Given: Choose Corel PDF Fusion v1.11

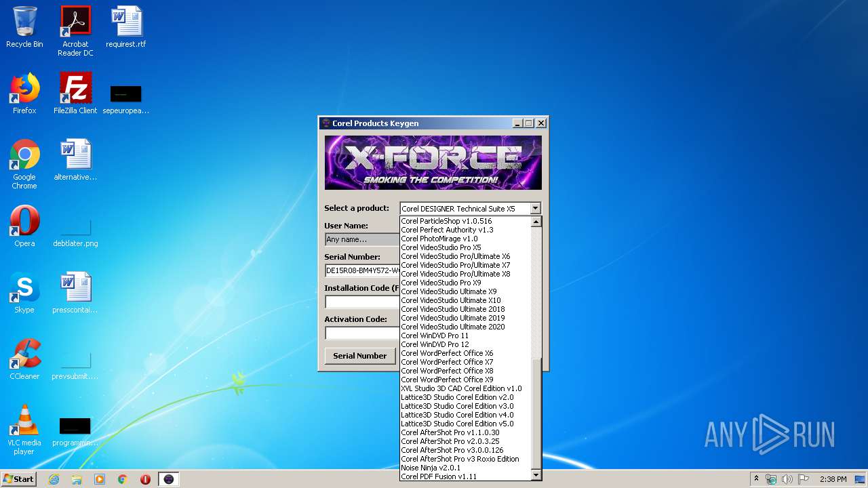Looking at the screenshot, I should click(x=465, y=476).
